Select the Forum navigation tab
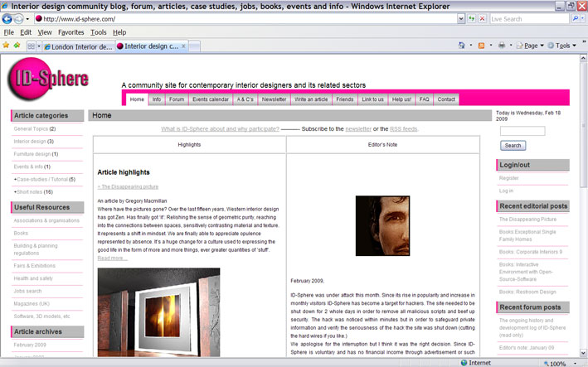 pos(177,99)
